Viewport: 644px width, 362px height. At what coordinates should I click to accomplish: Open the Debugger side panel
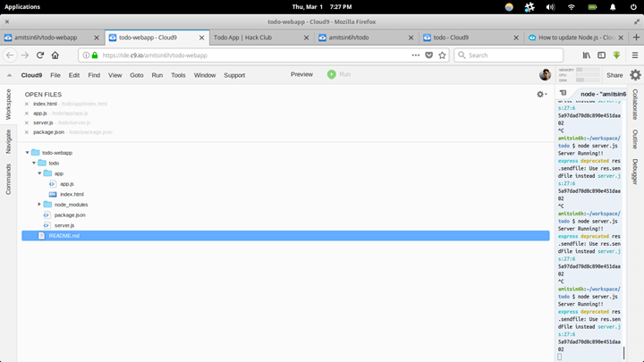tap(635, 172)
